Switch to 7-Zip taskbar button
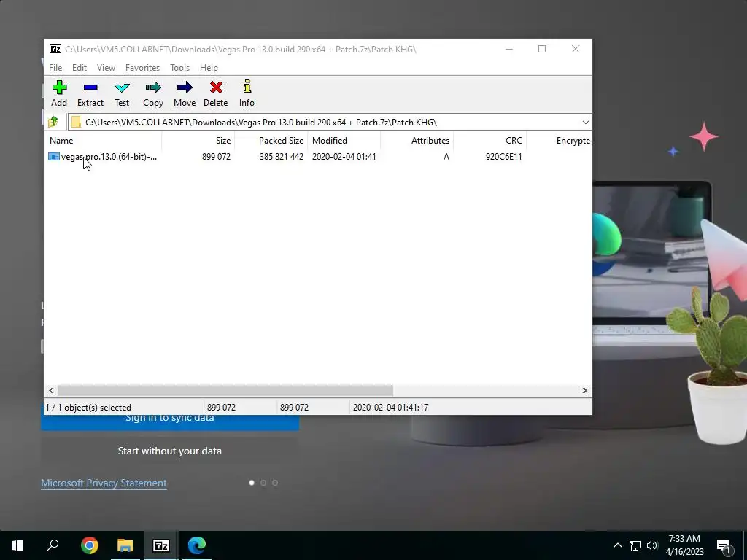The height and width of the screenshot is (560, 747). (x=161, y=545)
